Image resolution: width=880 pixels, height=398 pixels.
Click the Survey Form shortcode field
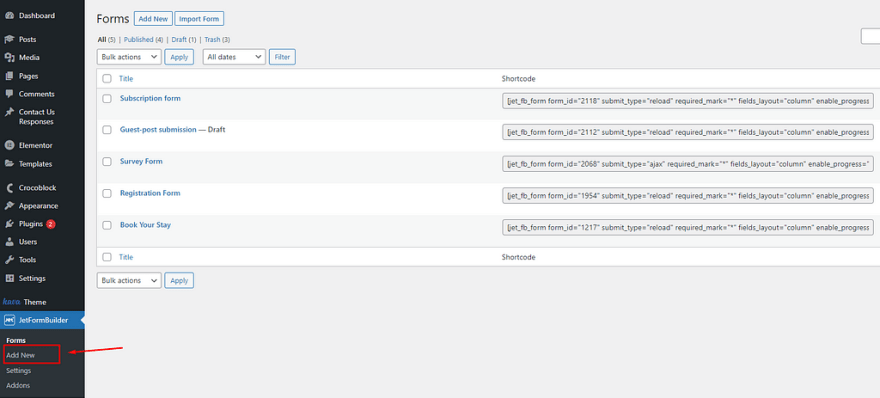[x=688, y=164]
